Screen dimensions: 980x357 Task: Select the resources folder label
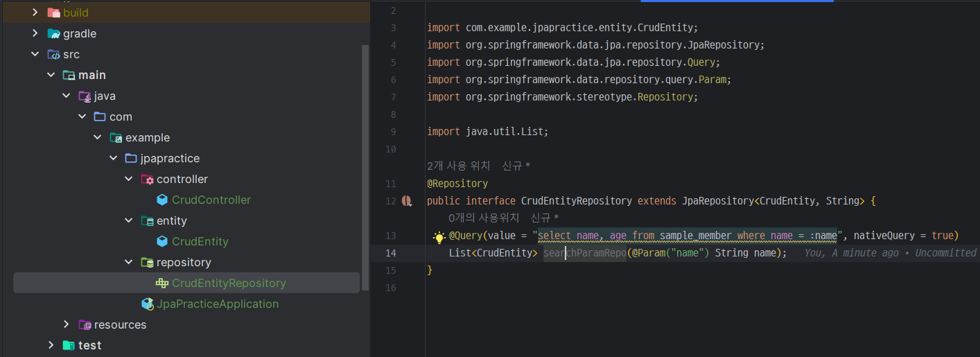pos(121,324)
